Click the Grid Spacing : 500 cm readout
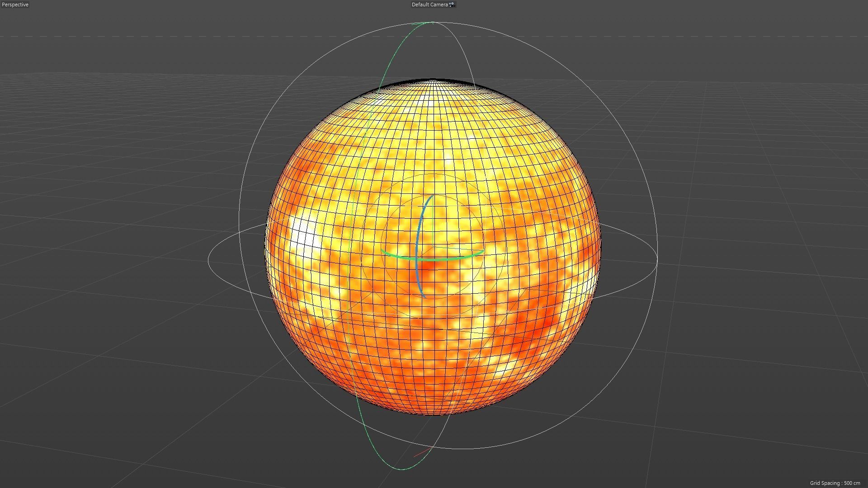Screen dimensions: 868x488 click(835, 483)
